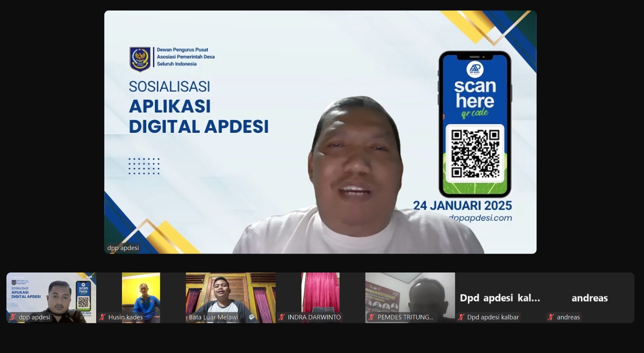Click the 'dpp apdesi' name label on the main video

(123, 248)
